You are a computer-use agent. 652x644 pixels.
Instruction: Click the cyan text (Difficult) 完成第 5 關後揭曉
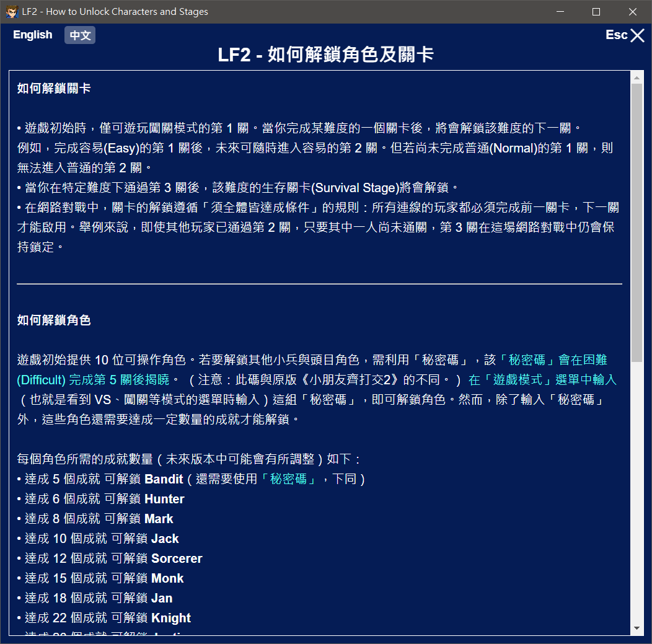point(93,380)
